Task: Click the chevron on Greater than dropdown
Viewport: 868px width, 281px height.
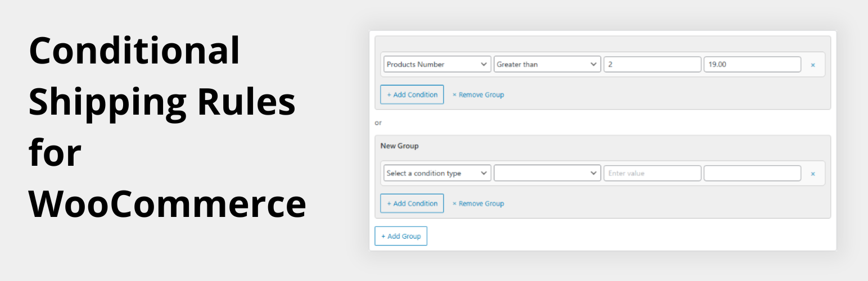Action: pos(594,65)
